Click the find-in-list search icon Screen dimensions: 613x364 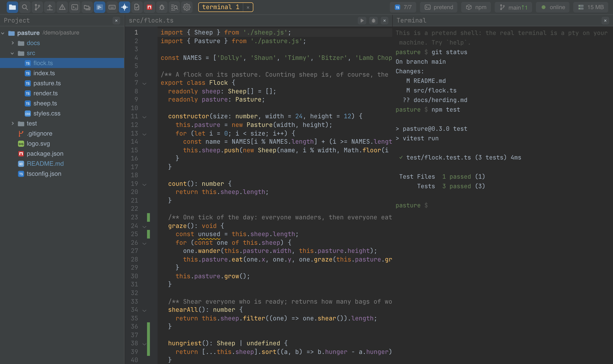click(174, 7)
